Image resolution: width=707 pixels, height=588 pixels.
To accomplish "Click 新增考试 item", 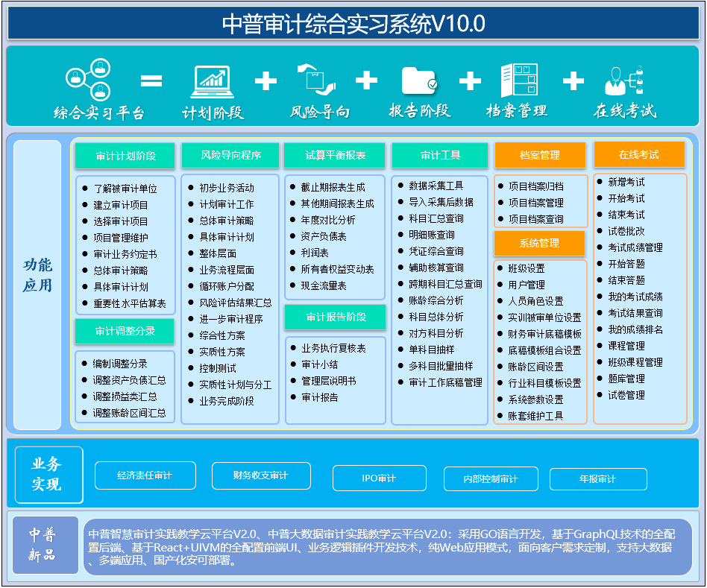I will 626,182.
